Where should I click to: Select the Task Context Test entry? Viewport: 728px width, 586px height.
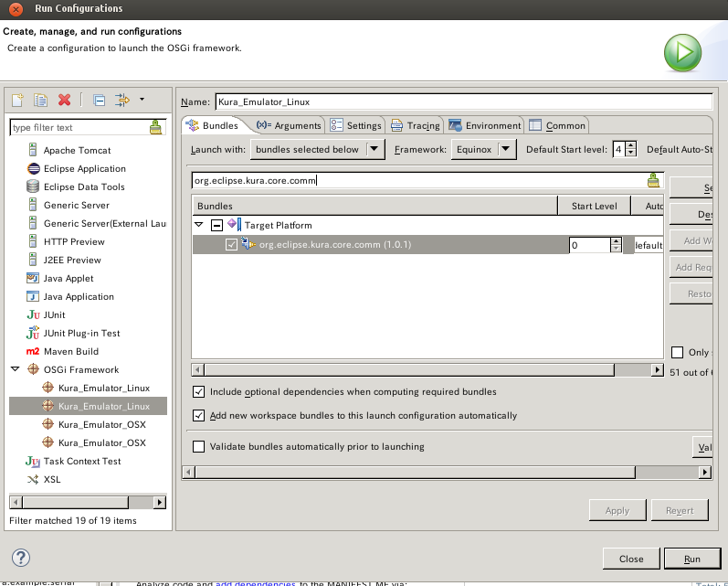coord(82,461)
